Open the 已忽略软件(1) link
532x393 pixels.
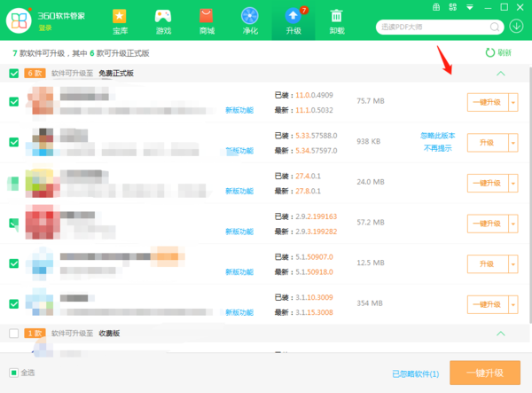[415, 373]
